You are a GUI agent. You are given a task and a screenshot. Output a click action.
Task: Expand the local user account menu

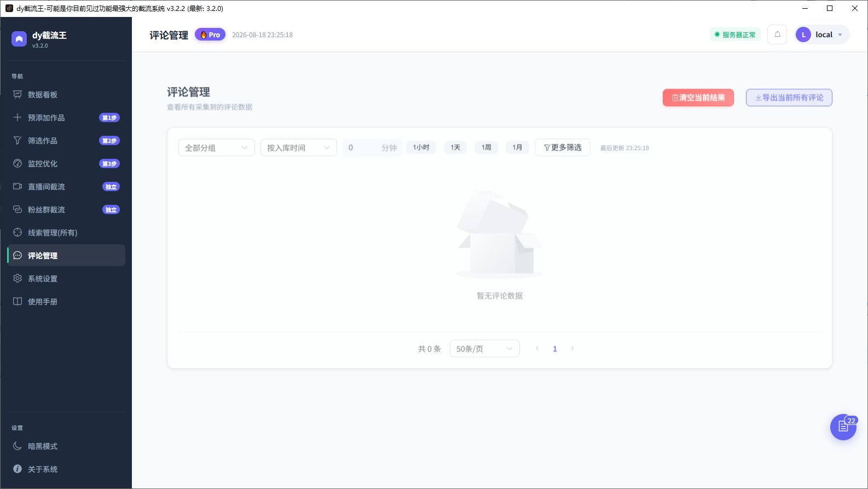coord(823,34)
